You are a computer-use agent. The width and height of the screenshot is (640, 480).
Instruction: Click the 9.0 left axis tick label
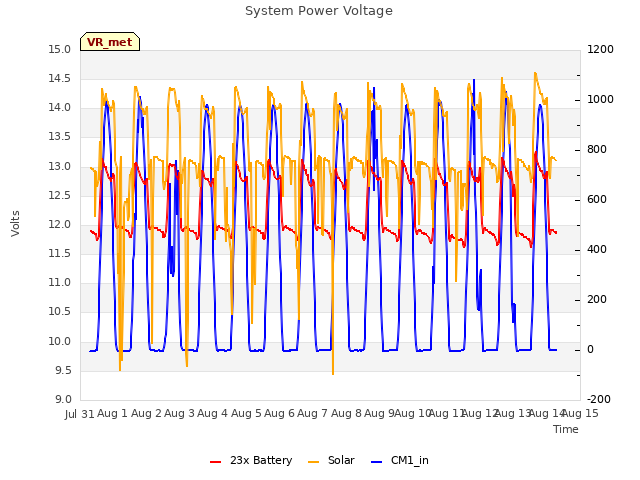63,399
